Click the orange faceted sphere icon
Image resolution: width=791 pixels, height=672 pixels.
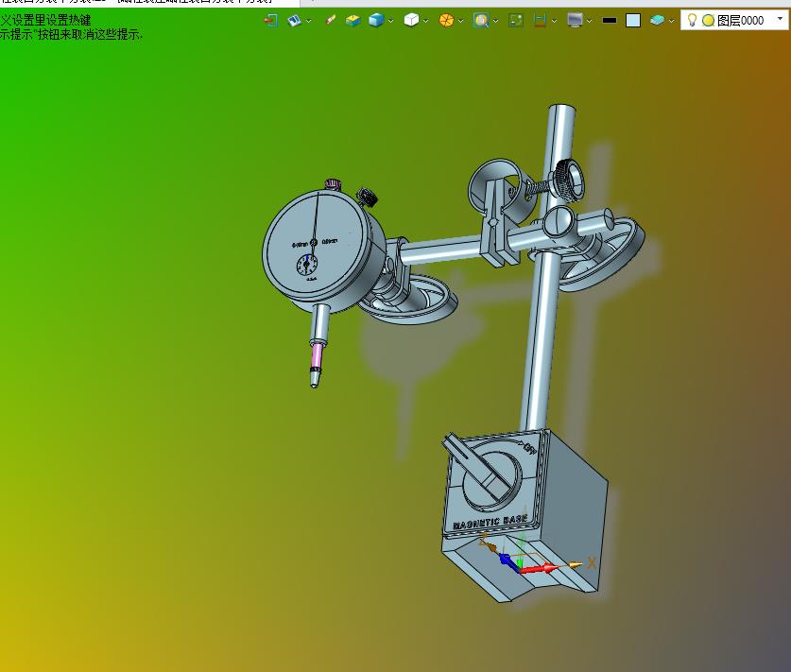click(446, 20)
